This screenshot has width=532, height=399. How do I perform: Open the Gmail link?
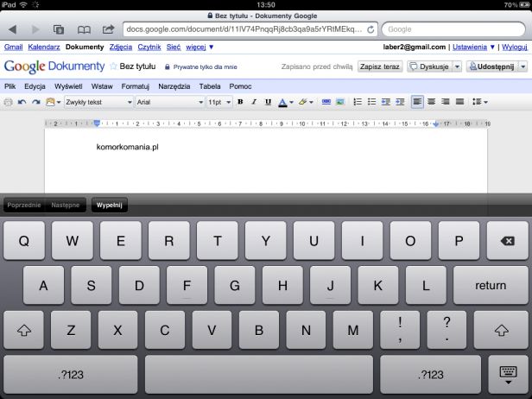(x=13, y=47)
